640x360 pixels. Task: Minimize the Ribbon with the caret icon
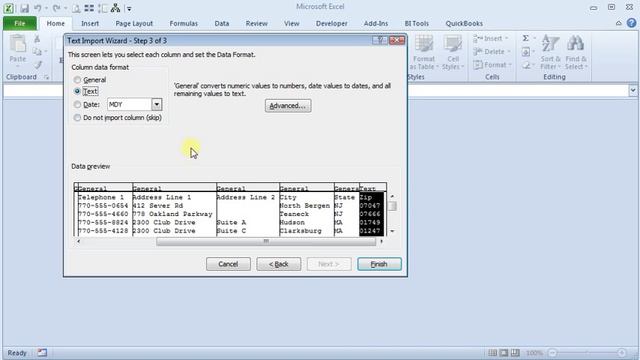pyautogui.click(x=619, y=23)
